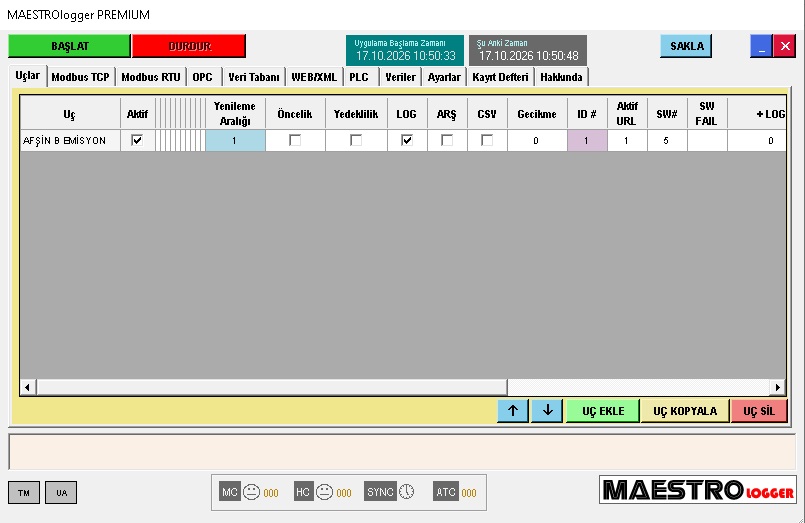The image size is (805, 523).
Task: Close the application with red X
Action: click(785, 46)
